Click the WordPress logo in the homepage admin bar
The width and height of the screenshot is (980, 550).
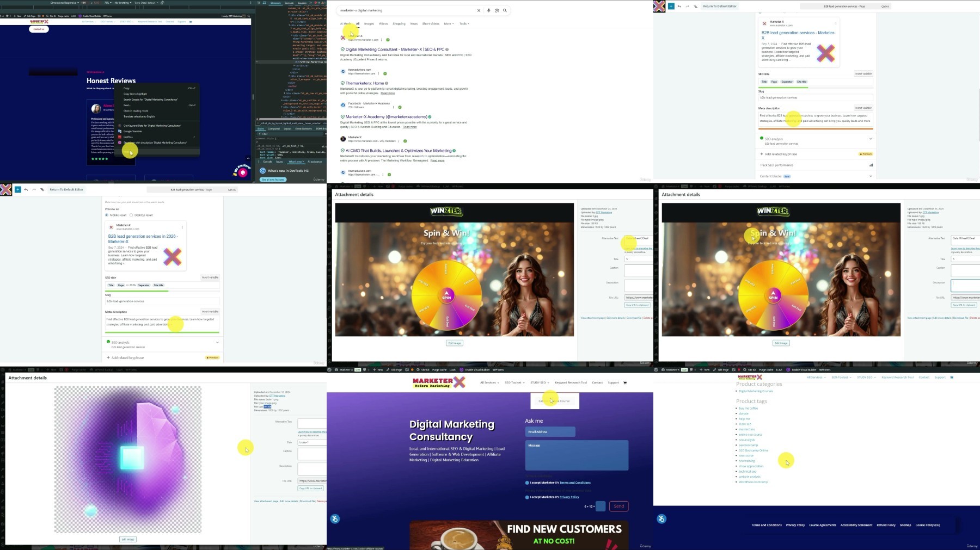[x=329, y=369]
